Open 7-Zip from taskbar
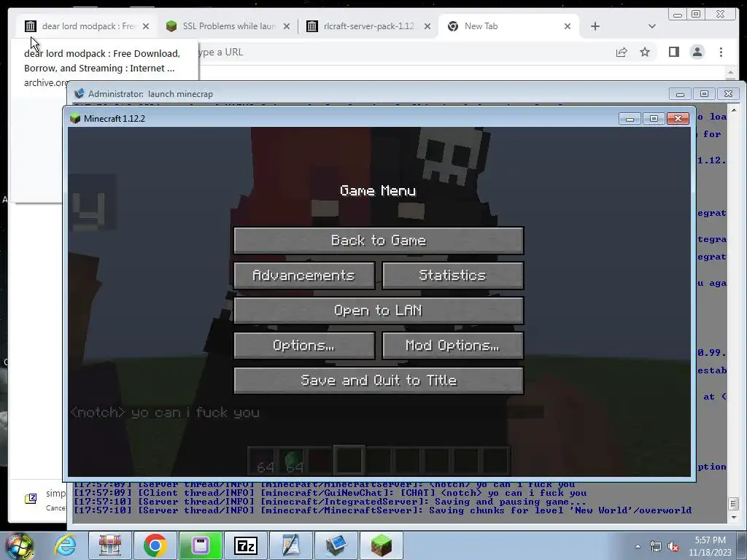This screenshot has height=560, width=747. click(x=246, y=545)
